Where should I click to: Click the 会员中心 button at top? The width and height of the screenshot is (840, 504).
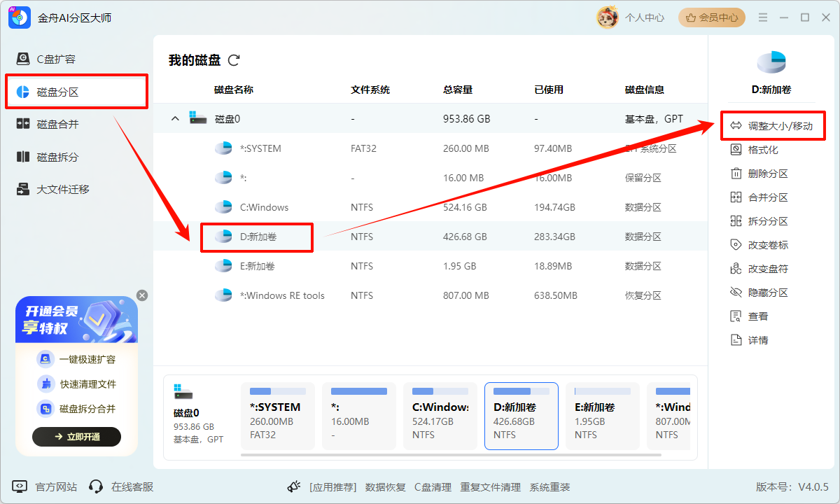tap(712, 17)
